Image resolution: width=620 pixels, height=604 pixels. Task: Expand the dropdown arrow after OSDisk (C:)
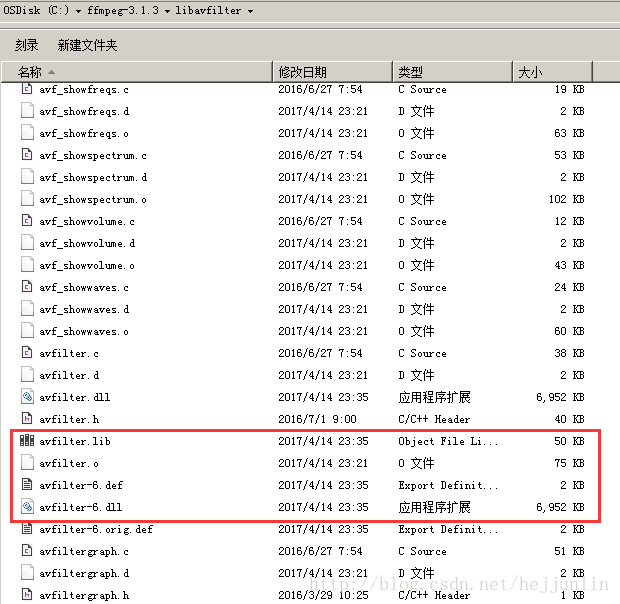pyautogui.click(x=78, y=11)
